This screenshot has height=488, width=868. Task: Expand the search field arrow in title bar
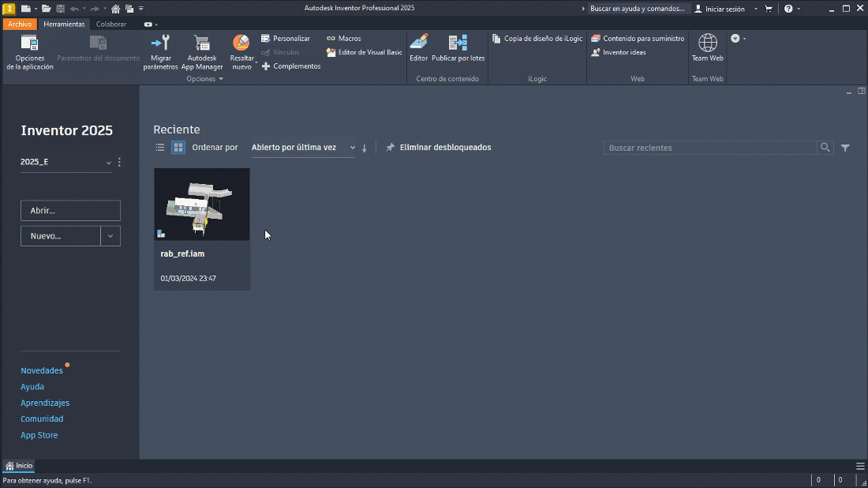point(583,9)
